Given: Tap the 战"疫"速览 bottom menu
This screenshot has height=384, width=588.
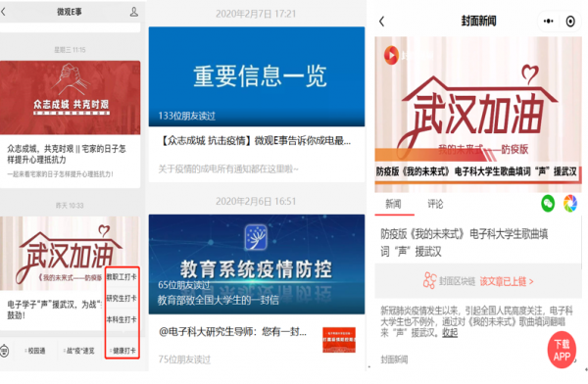Looking at the screenshot, I should point(79,351).
